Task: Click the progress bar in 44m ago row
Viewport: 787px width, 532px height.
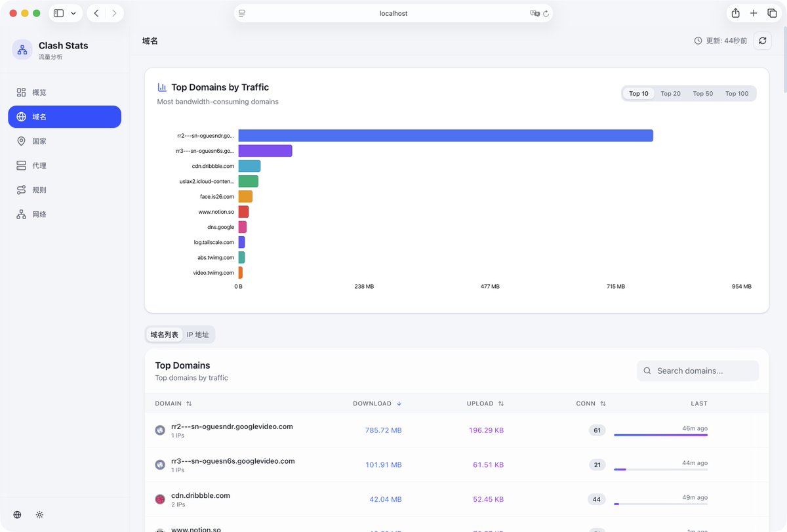Action: coord(661,469)
